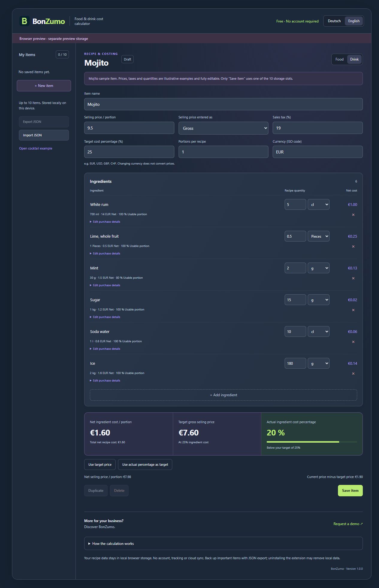This screenshot has height=588, width=379.
Task: Remove the Soda water ingredient
Action: (353, 342)
